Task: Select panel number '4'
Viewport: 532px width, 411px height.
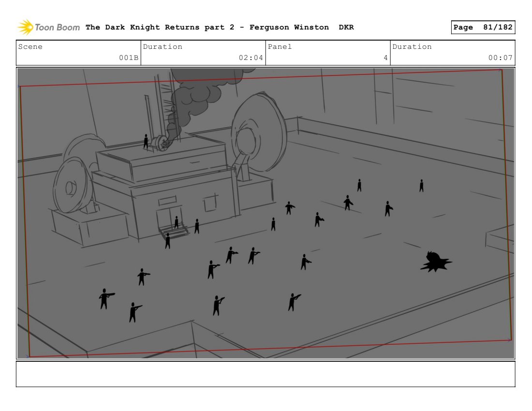Action: [385, 58]
